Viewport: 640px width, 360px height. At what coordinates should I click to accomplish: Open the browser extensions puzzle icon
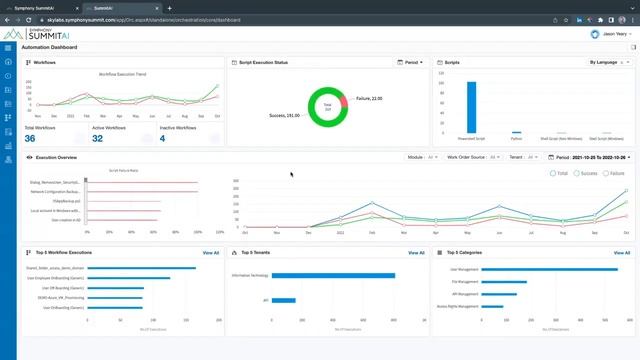pos(600,20)
